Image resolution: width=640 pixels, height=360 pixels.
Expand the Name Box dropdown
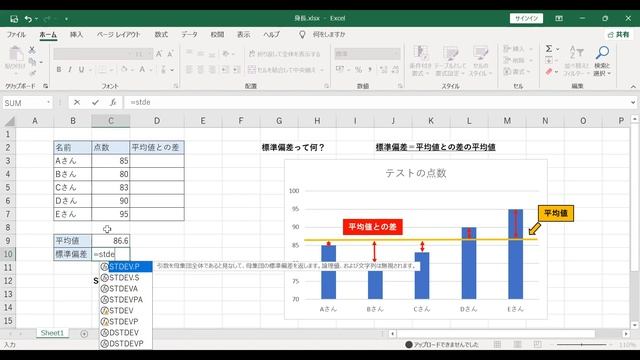49,102
